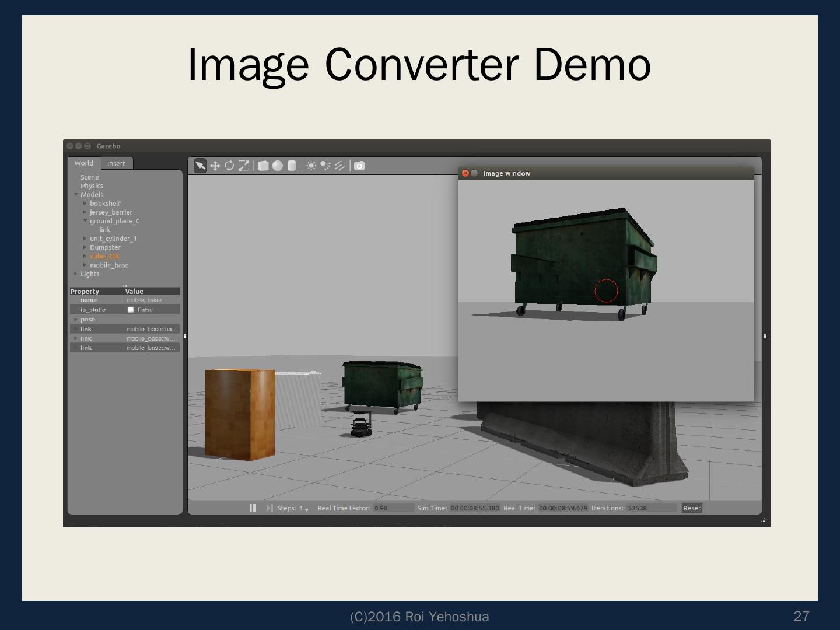840x630 pixels.
Task: Click the jersey barrier in the 3D scene
Action: (583, 443)
